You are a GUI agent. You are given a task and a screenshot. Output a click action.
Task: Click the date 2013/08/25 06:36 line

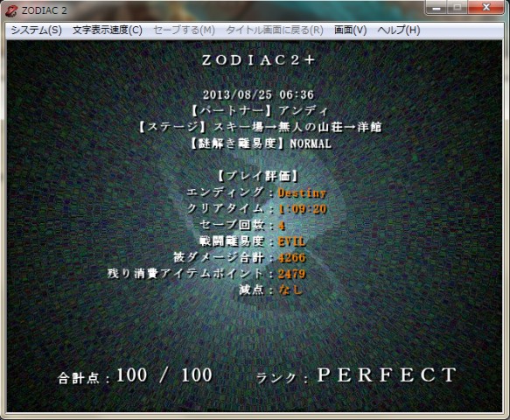click(x=258, y=95)
